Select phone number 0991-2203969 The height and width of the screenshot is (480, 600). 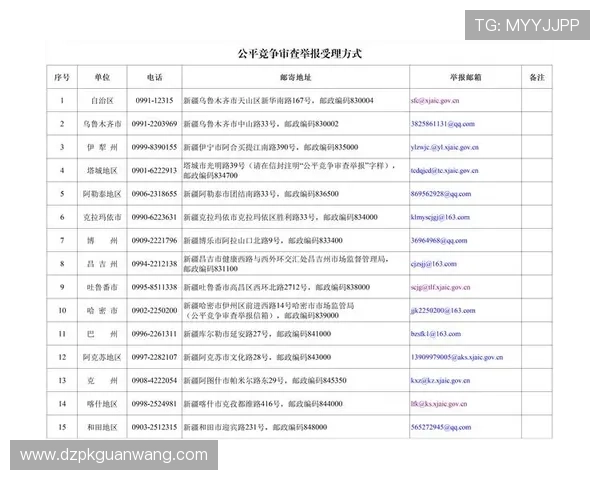pos(155,124)
